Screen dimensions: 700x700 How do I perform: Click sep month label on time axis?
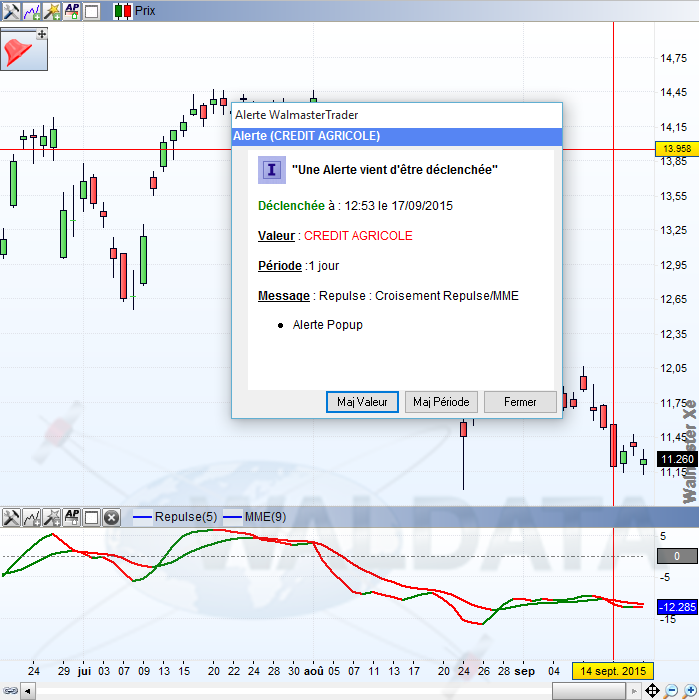pos(525,671)
